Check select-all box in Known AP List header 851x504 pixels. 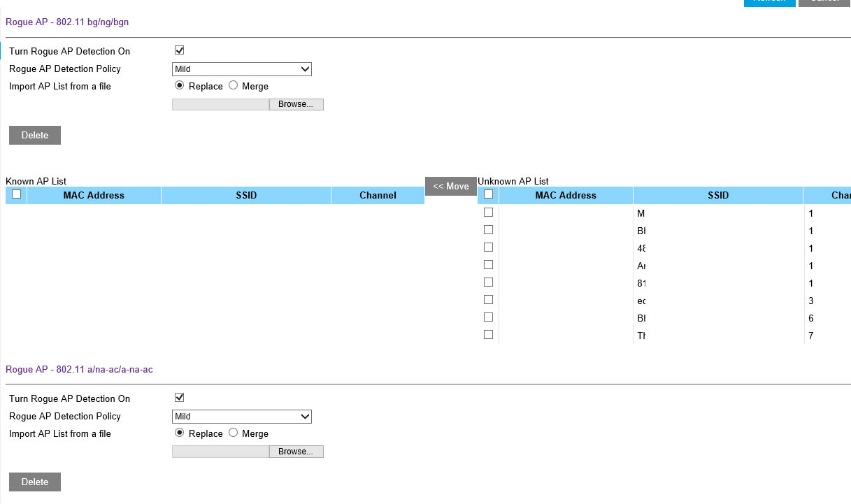(x=17, y=194)
